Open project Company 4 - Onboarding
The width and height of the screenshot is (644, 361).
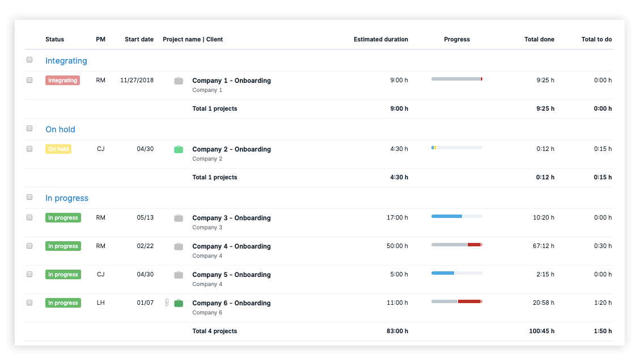(x=232, y=246)
